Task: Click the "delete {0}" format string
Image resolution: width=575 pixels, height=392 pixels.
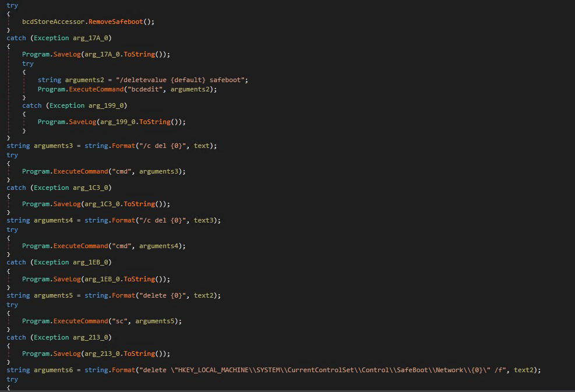Action: tap(163, 295)
